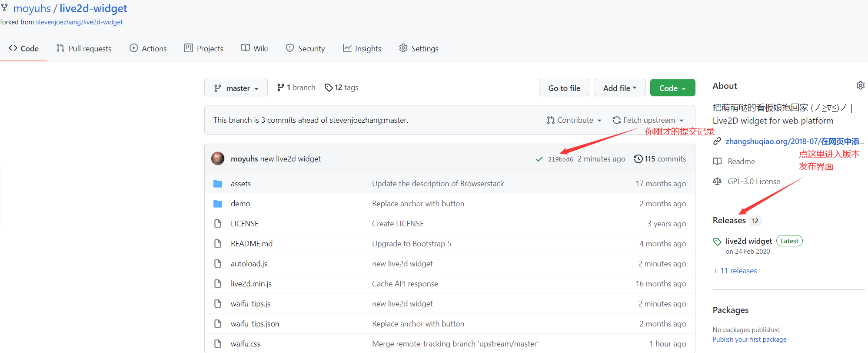Open the Security tab
The width and height of the screenshot is (868, 353).
[x=305, y=48]
